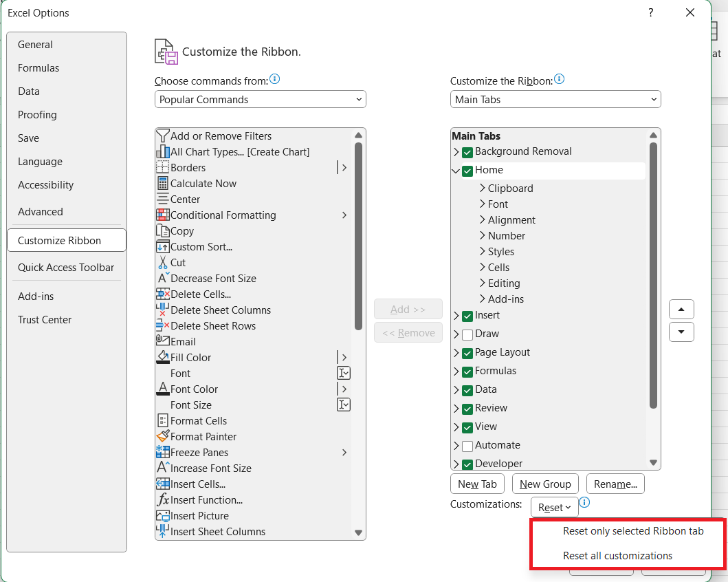Click info icon beside Customize the Ribbon label

[x=560, y=79]
